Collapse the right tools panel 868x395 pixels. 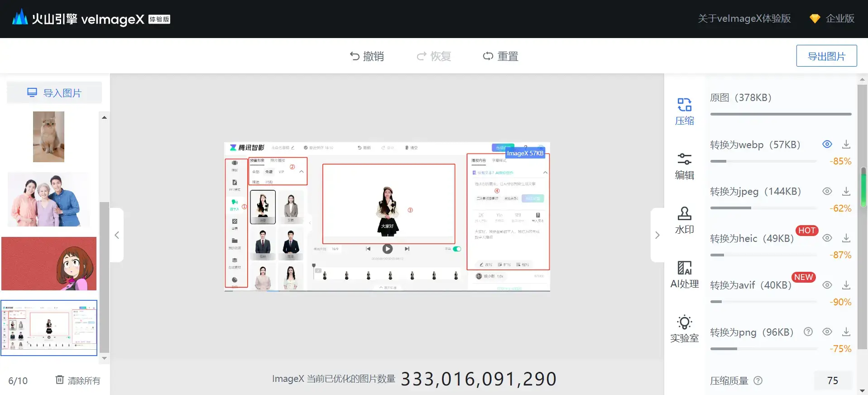point(657,235)
